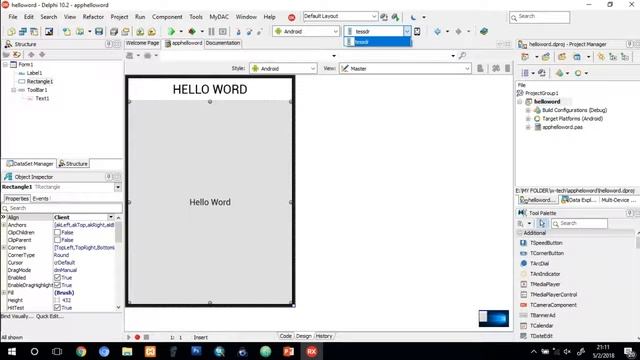640x360 pixels.
Task: Click the Help book icon in the toolbar
Action: [484, 31]
